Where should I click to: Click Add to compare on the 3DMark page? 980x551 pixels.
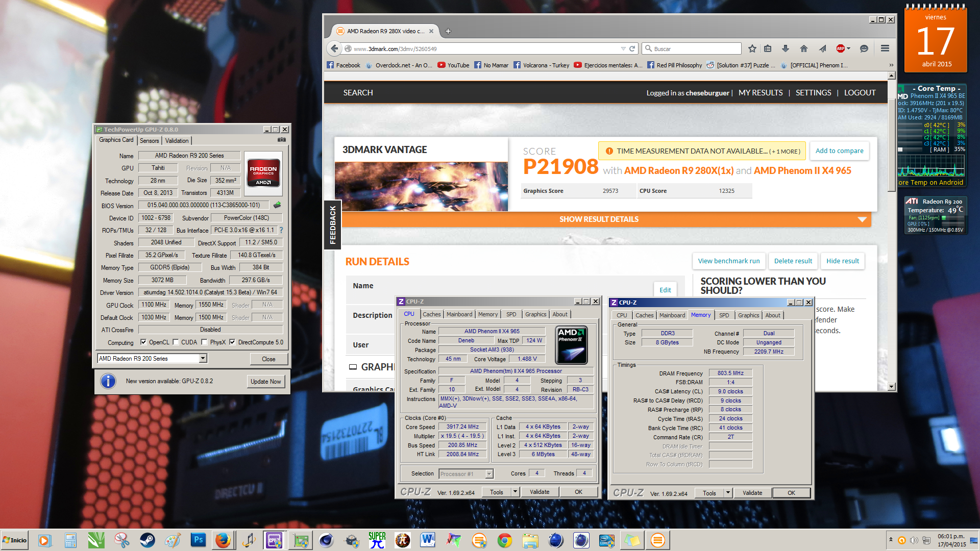tap(839, 151)
